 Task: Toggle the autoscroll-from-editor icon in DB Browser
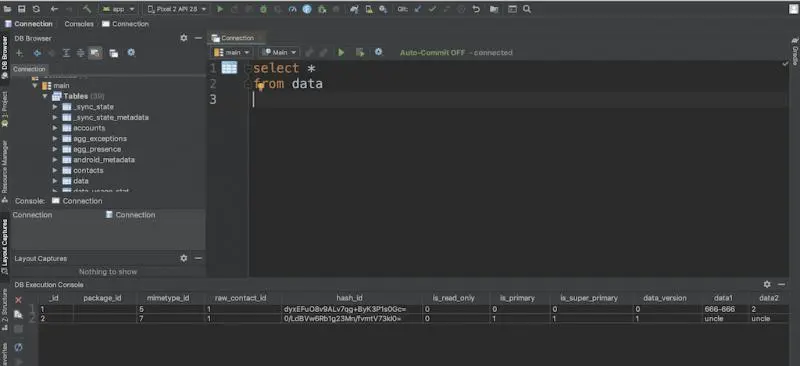(95, 53)
